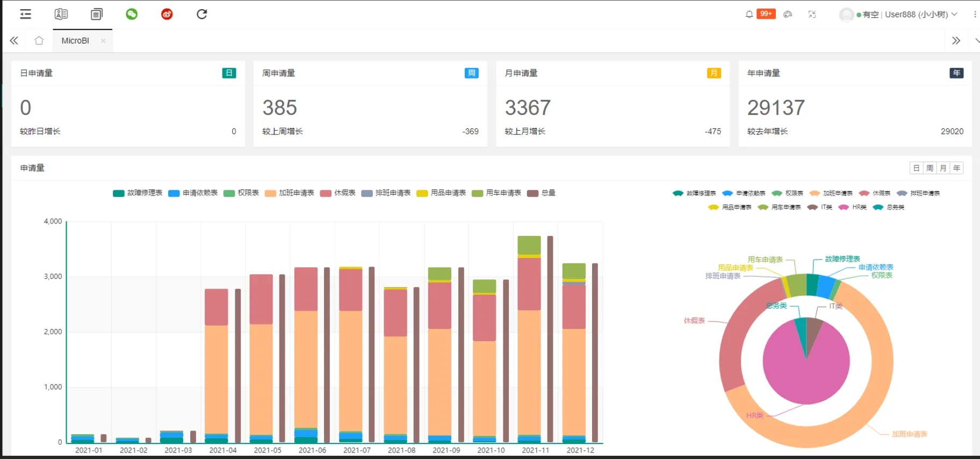The width and height of the screenshot is (980, 459).
Task: Open the theme palette icon
Action: coord(788,15)
